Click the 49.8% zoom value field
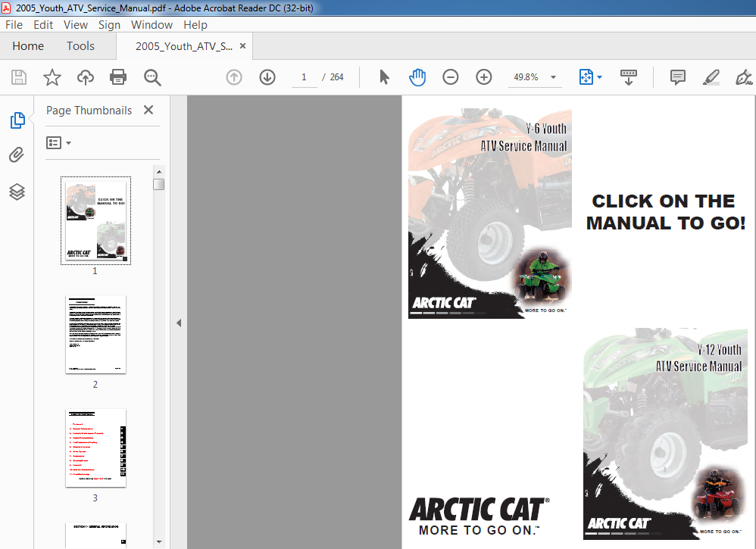 point(526,77)
